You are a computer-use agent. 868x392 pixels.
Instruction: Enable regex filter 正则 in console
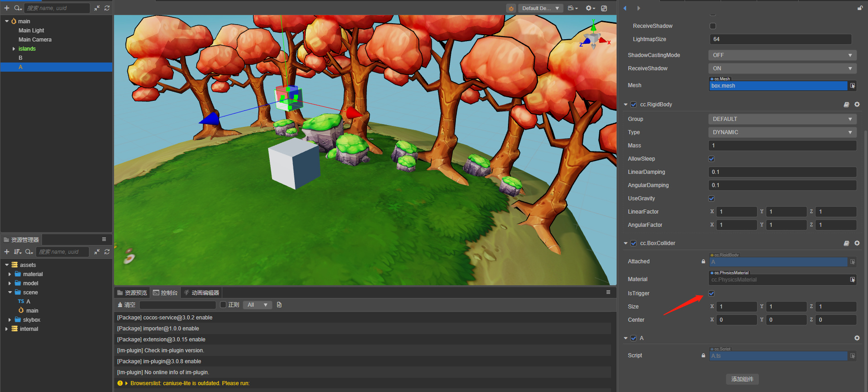click(x=223, y=305)
